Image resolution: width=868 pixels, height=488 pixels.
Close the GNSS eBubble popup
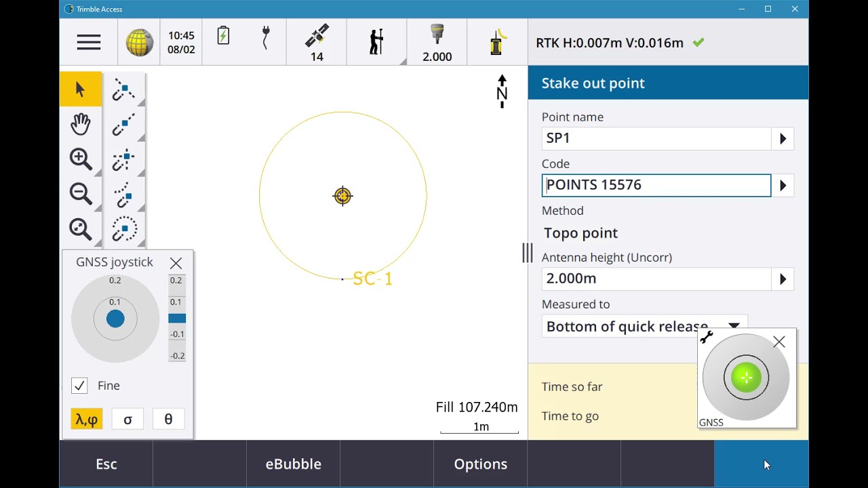pos(779,342)
